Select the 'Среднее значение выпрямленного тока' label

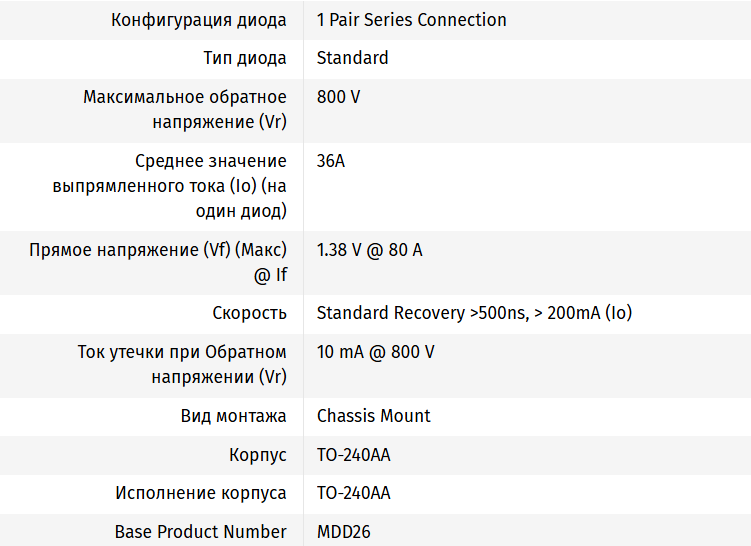coord(170,186)
